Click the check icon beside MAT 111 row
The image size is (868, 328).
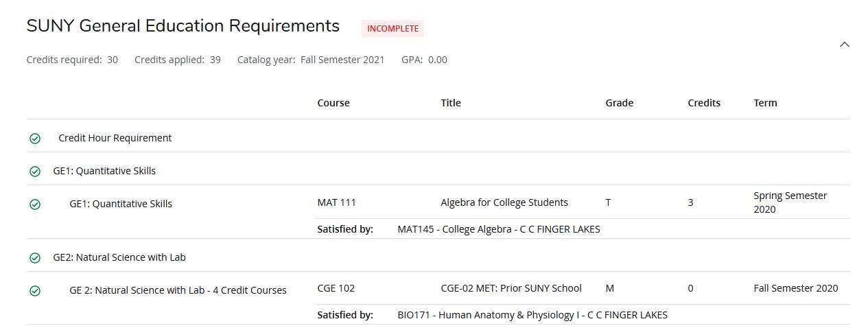[35, 204]
